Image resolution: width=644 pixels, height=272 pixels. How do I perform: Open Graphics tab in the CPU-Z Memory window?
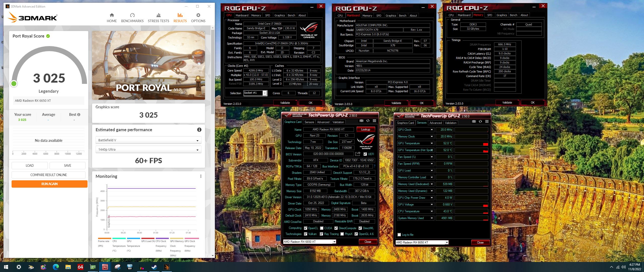point(502,15)
